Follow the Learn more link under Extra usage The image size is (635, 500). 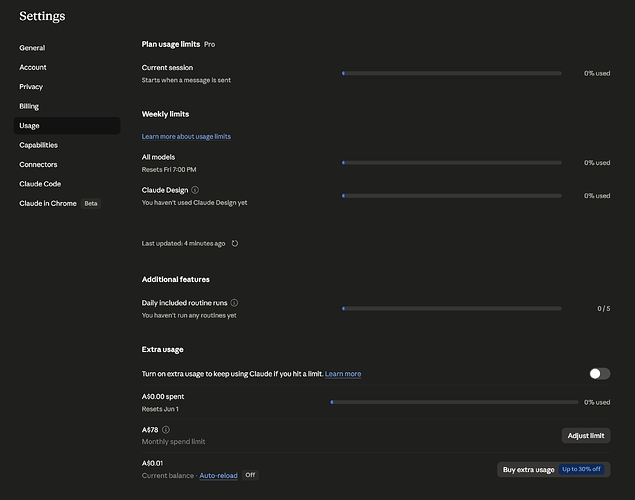[x=343, y=374]
